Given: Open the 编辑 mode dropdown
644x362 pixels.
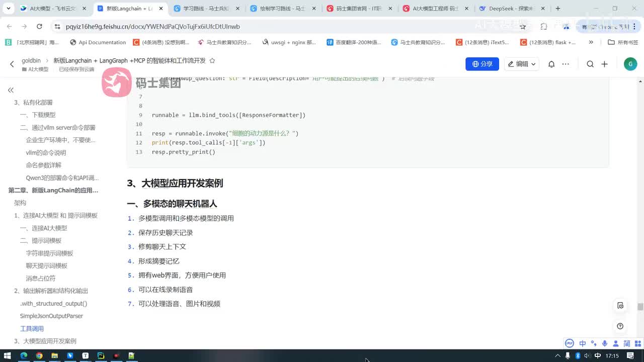Looking at the screenshot, I should pyautogui.click(x=521, y=64).
